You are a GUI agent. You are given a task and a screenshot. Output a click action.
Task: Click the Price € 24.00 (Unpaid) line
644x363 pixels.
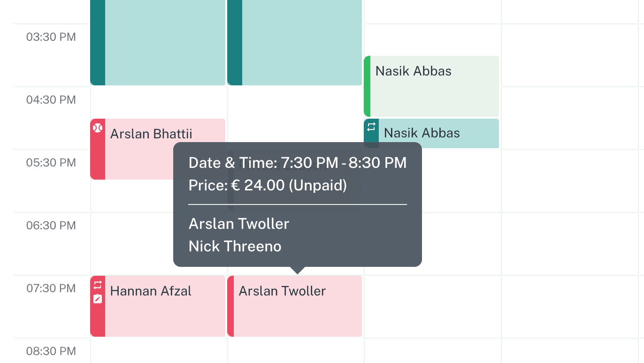pos(268,185)
